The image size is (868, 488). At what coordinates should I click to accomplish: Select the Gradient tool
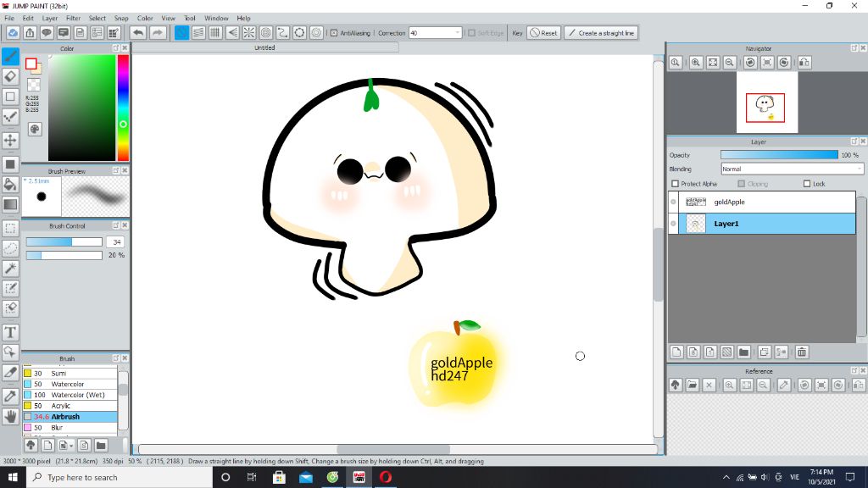click(10, 204)
